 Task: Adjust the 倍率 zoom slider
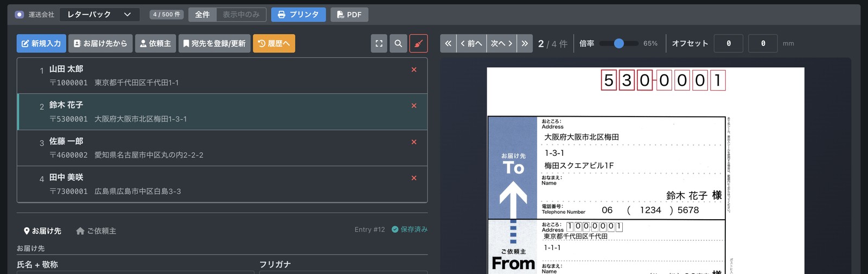click(x=619, y=43)
